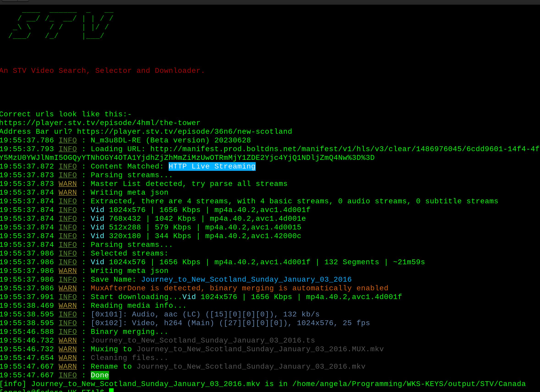Click the new-scotland episode URL after the Address Bar prompt
This screenshot has width=540, height=392.
[184, 132]
